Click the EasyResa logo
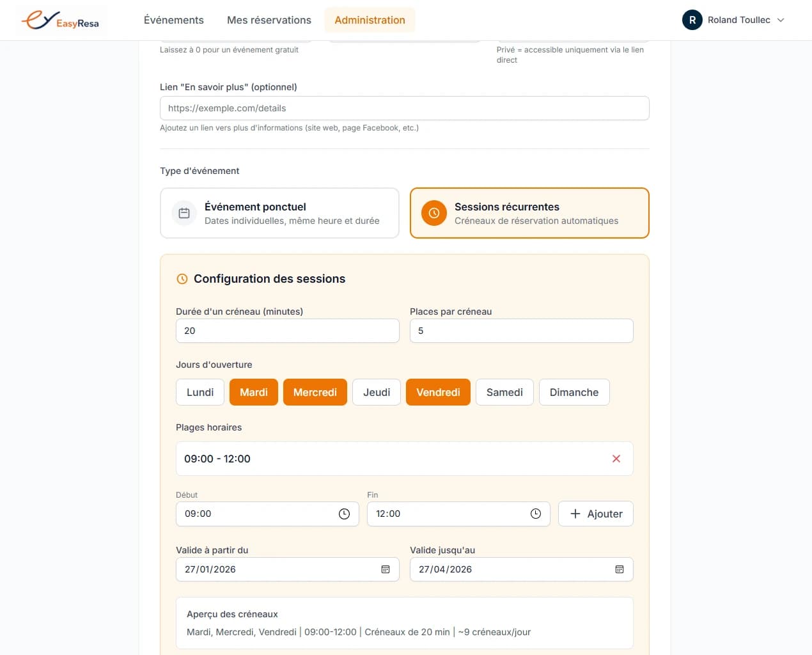The height and width of the screenshot is (655, 812). (x=61, y=20)
